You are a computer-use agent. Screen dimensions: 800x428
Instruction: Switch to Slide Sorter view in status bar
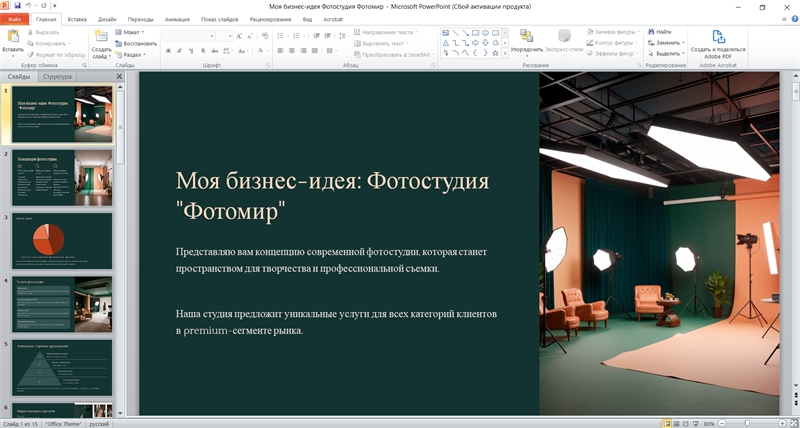point(676,424)
